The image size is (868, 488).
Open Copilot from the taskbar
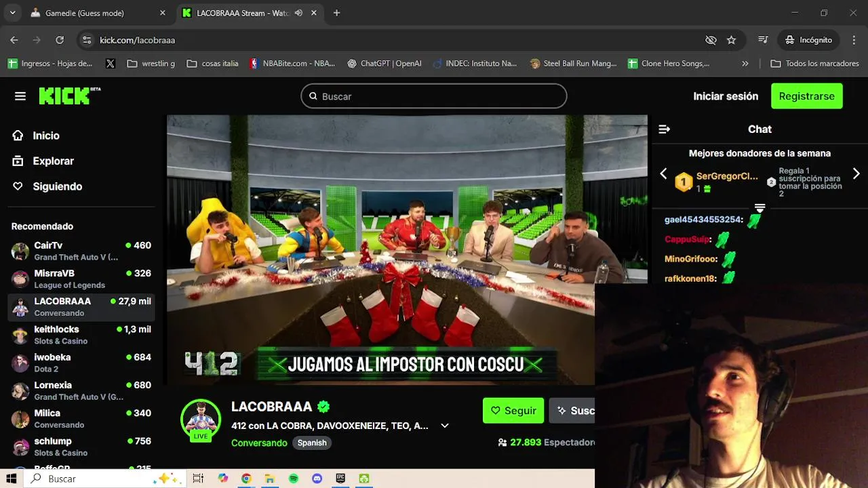(x=223, y=479)
